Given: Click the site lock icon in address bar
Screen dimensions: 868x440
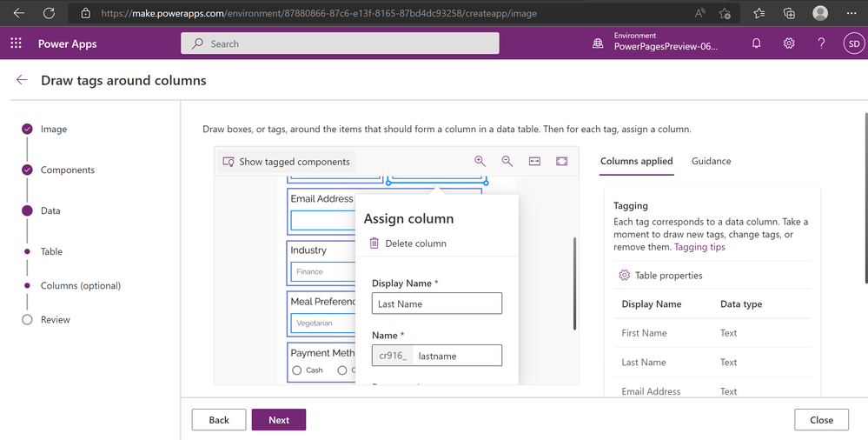Looking at the screenshot, I should (x=85, y=13).
